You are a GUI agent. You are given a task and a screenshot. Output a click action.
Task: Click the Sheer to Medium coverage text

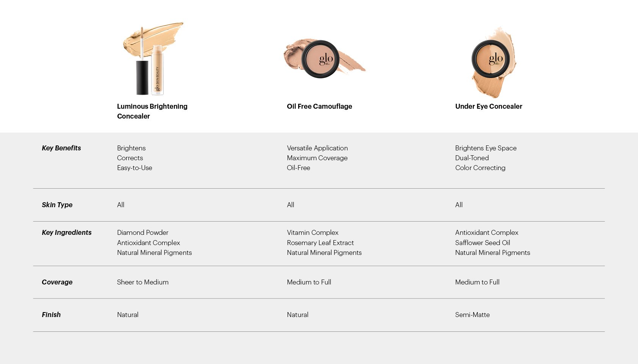click(143, 282)
